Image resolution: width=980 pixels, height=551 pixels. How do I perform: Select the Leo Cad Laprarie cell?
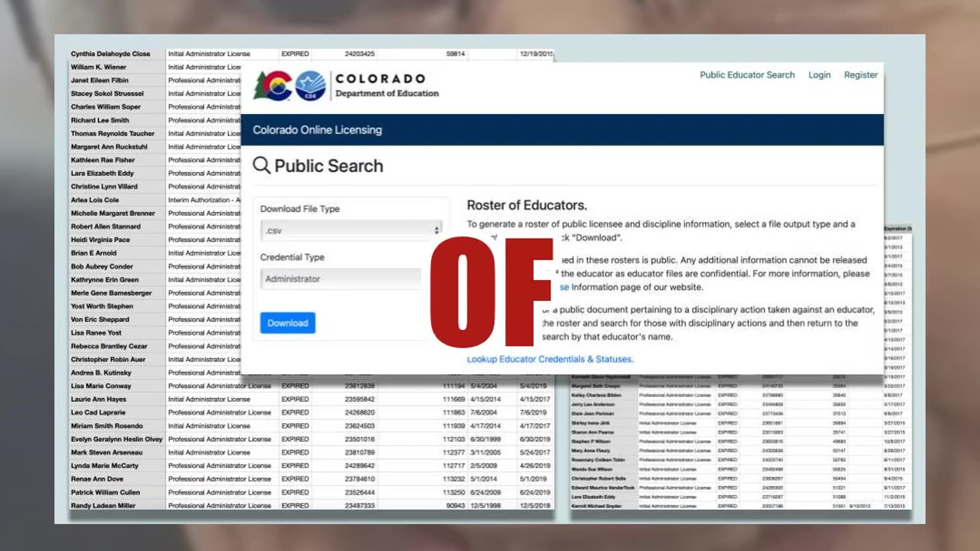coord(118,412)
